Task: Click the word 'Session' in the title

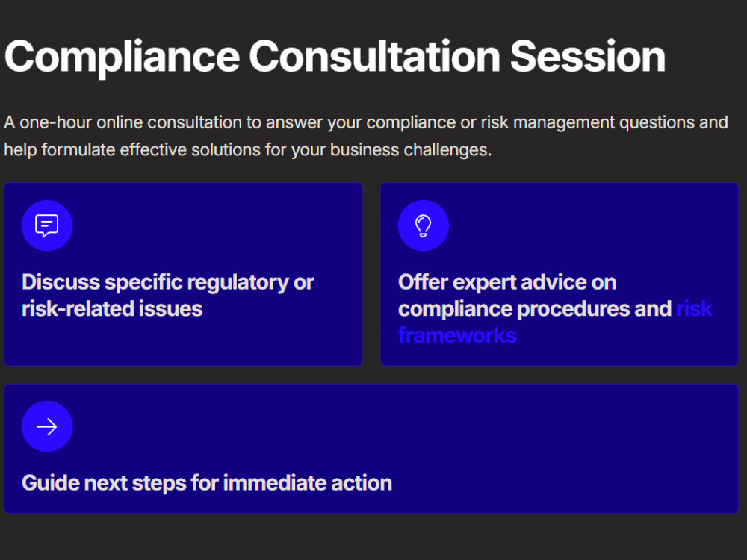Action: [587, 57]
